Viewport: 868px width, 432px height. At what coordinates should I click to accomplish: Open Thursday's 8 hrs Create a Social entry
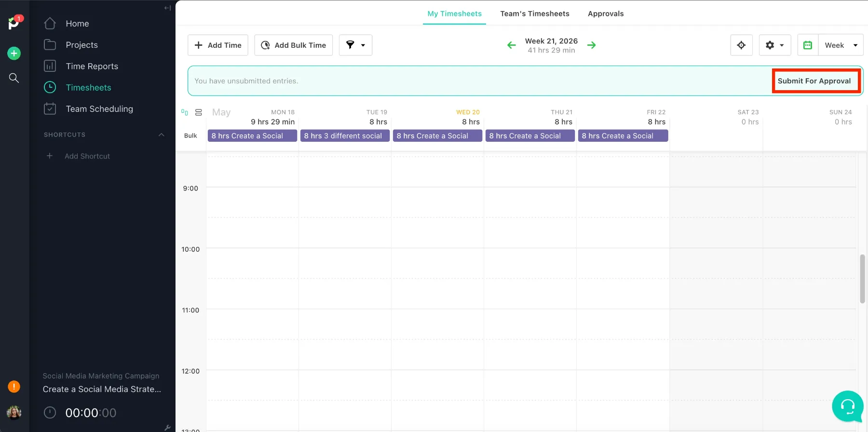point(530,136)
